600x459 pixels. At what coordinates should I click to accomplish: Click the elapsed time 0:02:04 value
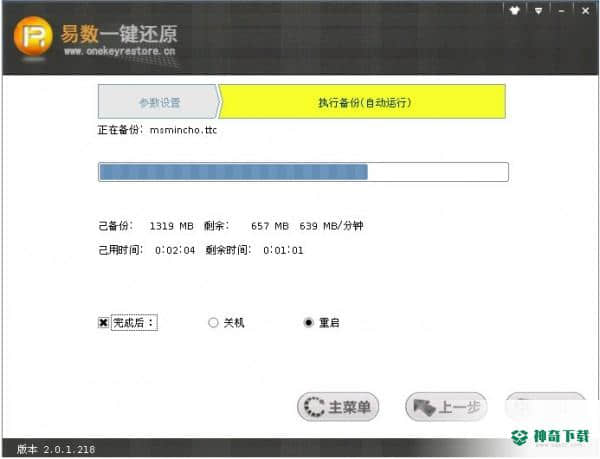(x=175, y=251)
